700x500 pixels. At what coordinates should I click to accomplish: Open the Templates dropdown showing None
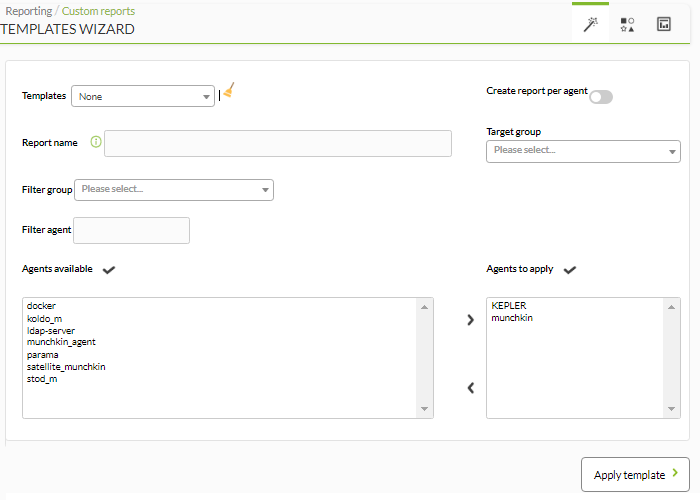tap(143, 96)
